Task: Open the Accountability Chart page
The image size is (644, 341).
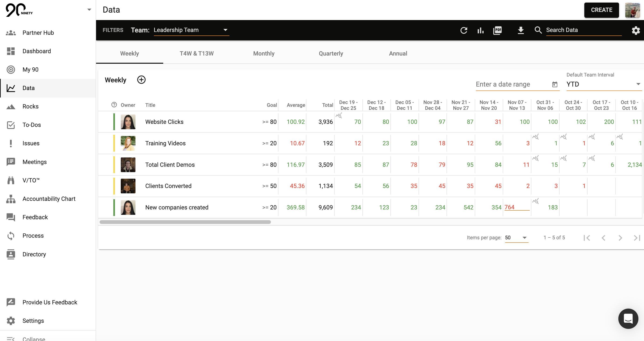Action: click(x=49, y=198)
